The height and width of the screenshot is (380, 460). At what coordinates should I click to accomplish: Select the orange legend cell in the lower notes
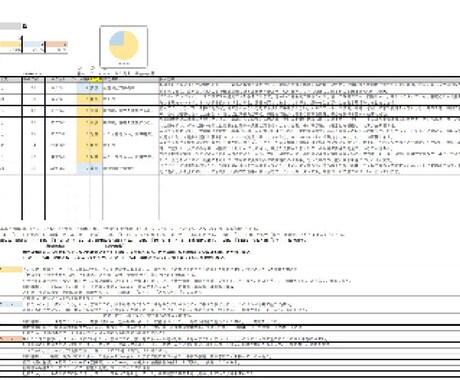tap(11, 339)
